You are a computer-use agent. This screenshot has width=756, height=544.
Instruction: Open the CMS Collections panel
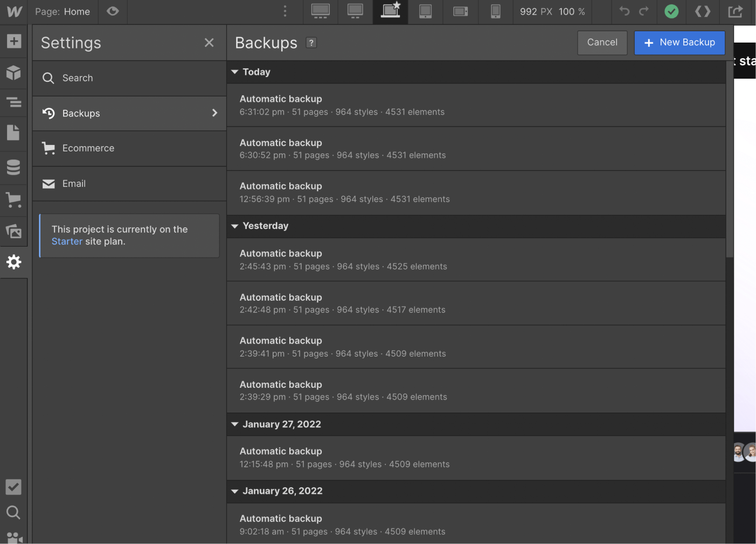pyautogui.click(x=13, y=167)
